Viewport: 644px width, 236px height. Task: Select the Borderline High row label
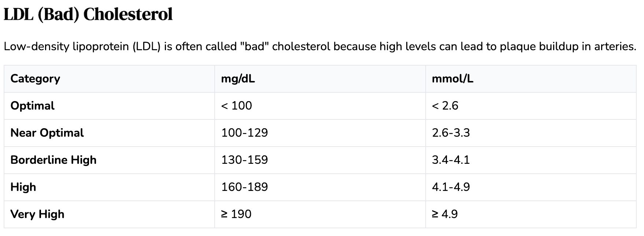coord(53,160)
